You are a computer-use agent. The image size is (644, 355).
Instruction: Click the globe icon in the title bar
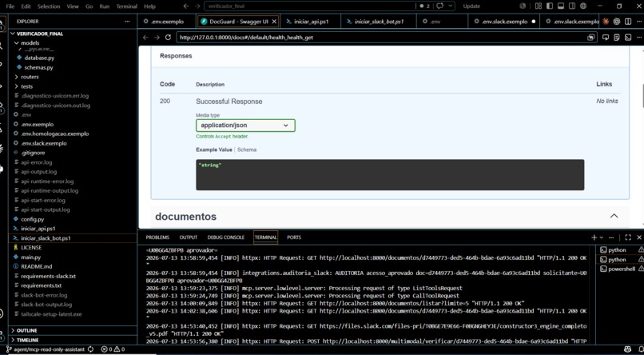[x=583, y=6]
